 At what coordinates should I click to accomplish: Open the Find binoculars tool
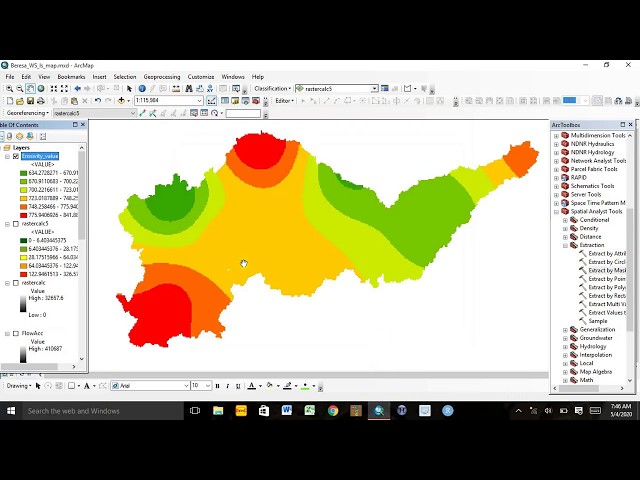point(189,89)
